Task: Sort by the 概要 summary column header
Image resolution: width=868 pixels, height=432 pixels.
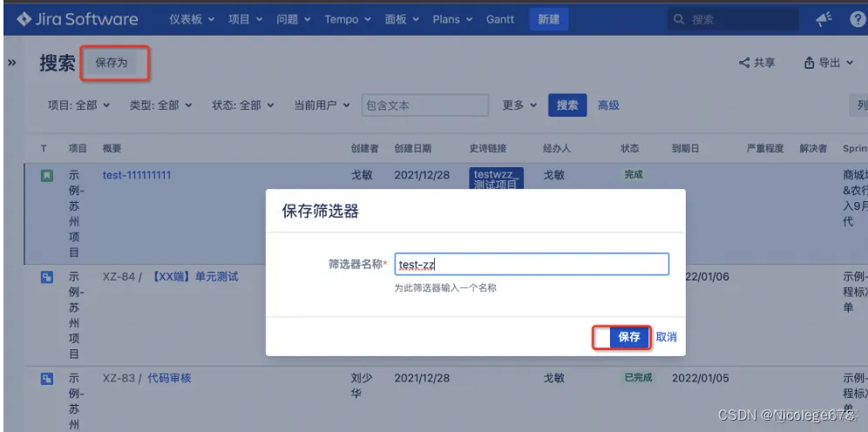Action: [x=112, y=148]
